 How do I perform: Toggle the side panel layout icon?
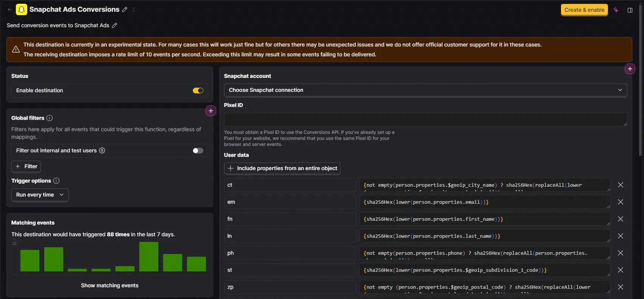tap(630, 10)
